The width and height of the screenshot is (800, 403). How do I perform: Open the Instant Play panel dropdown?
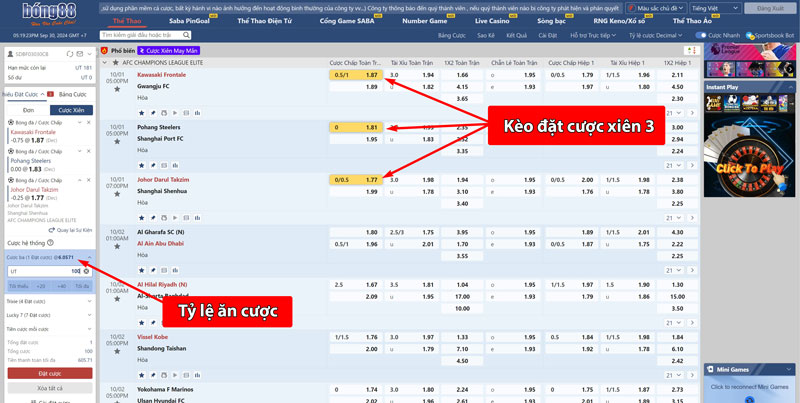click(x=791, y=87)
